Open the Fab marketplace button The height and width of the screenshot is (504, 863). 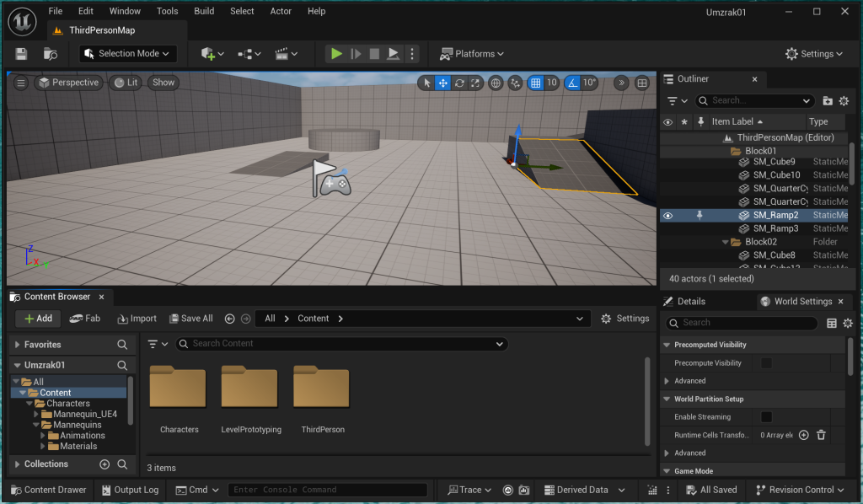pos(85,319)
